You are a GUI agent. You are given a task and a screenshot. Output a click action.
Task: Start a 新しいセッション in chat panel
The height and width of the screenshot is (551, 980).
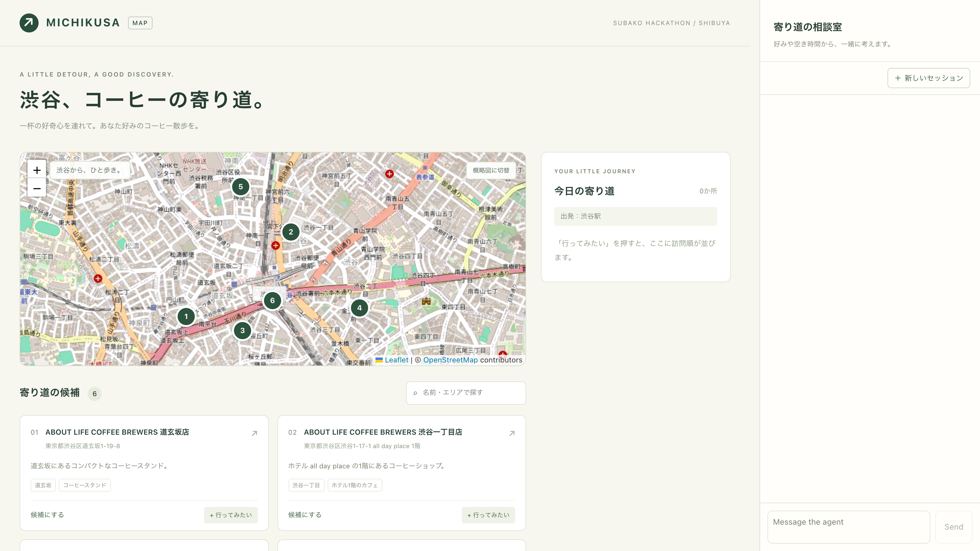929,78
